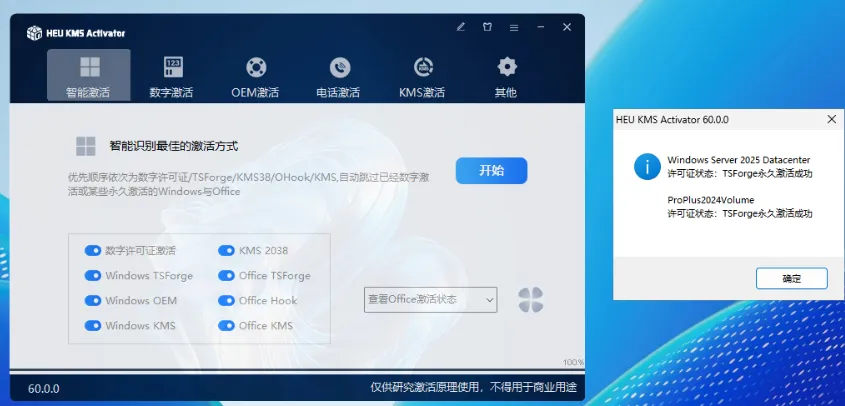This screenshot has width=845, height=406.
Task: Click the Windows Server 2025 Datacenter text
Action: (739, 160)
